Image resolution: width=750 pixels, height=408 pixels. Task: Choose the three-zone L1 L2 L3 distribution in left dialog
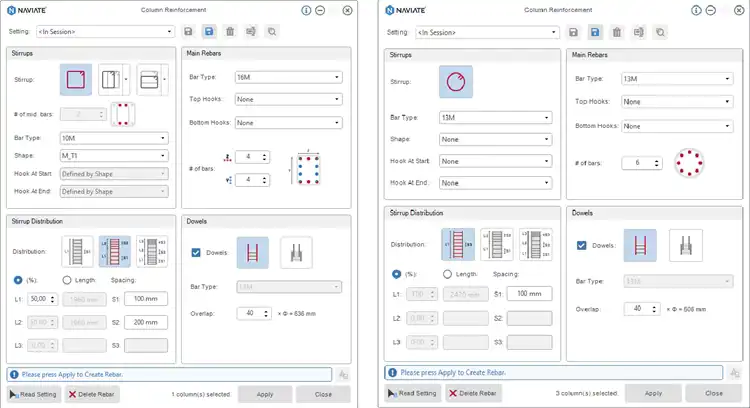(148, 251)
